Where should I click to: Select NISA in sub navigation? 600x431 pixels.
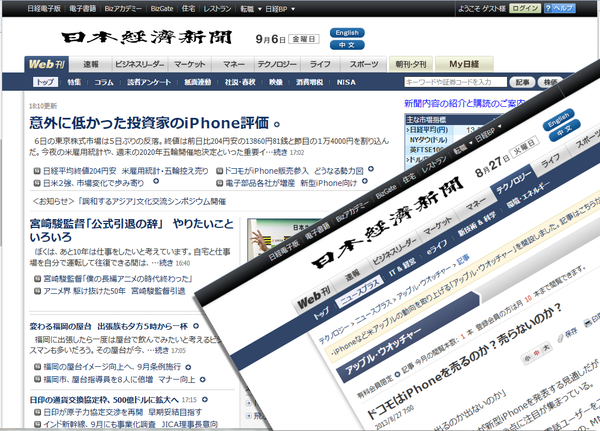coord(346,82)
